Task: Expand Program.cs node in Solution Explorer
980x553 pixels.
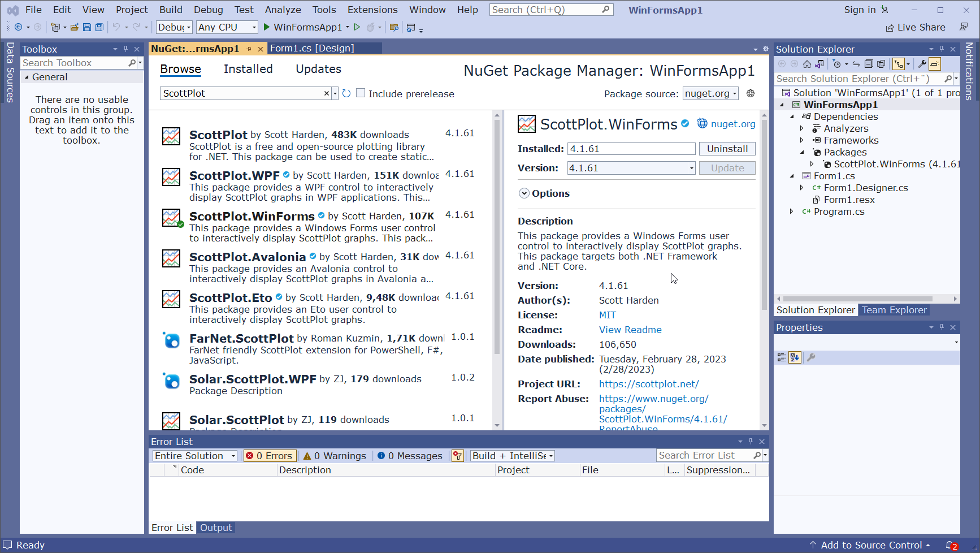Action: [791, 211]
